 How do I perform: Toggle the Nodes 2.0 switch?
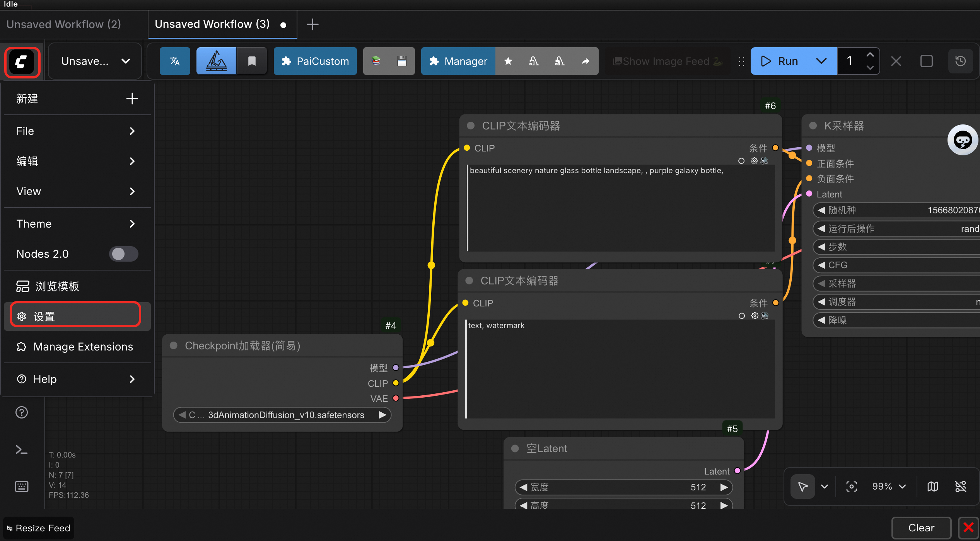123,254
